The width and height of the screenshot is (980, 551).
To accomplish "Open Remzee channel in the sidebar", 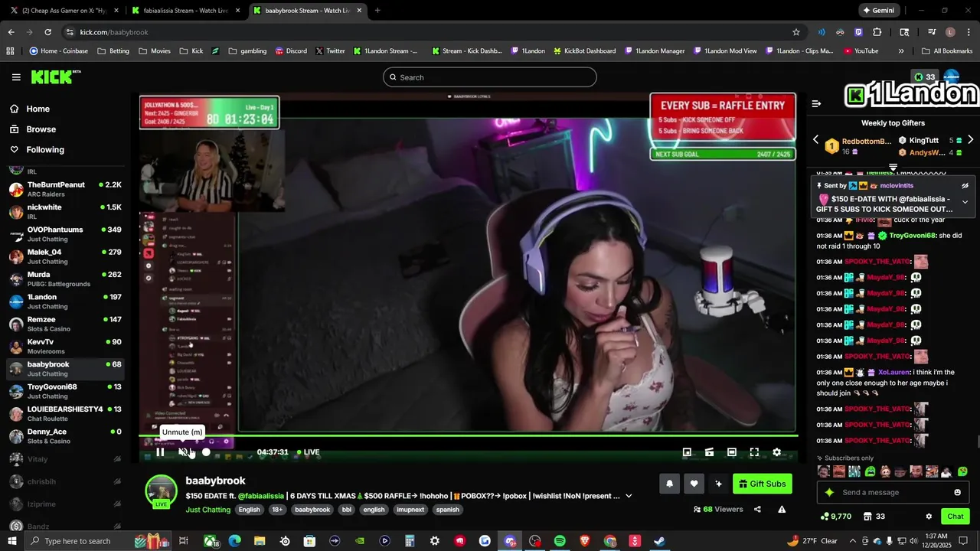I will click(65, 324).
